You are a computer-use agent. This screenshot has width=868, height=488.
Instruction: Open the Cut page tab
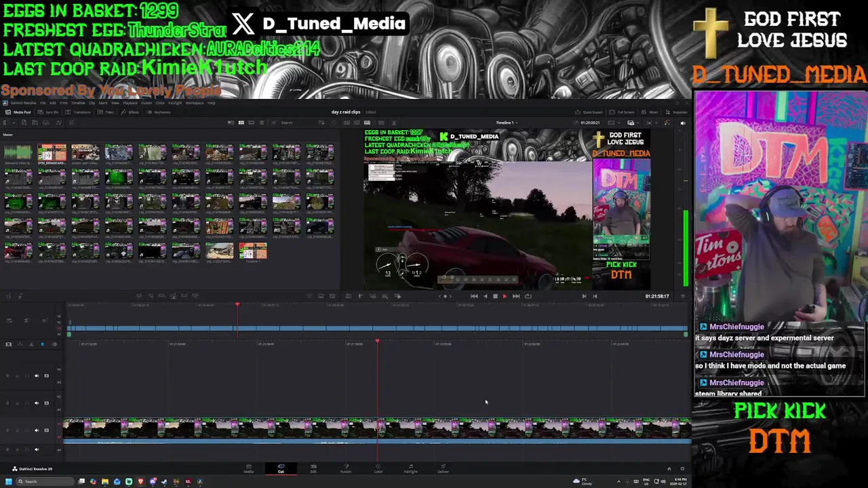click(x=281, y=468)
